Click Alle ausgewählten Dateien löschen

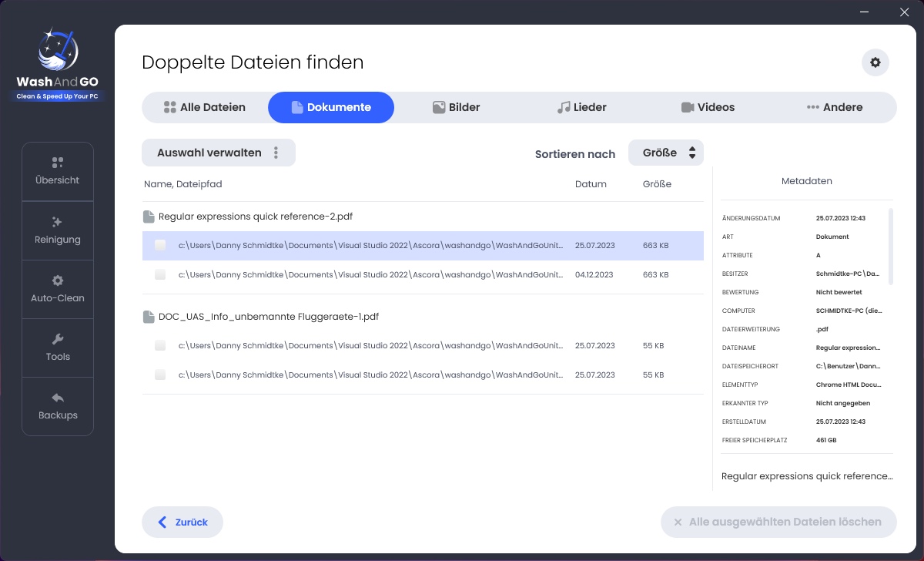click(x=778, y=522)
